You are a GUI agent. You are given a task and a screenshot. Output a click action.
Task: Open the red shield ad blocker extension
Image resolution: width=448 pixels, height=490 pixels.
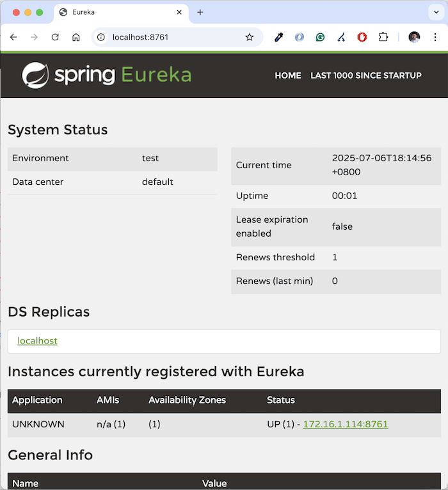(x=362, y=38)
